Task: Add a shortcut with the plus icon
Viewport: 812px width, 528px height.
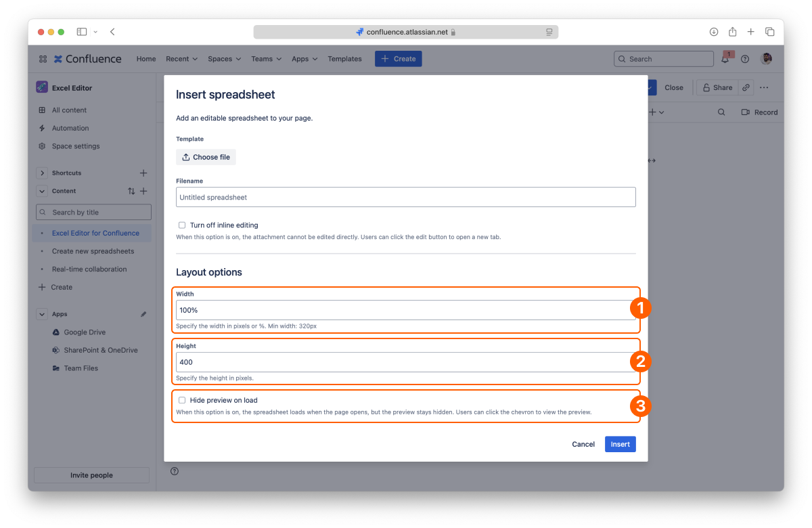Action: (x=143, y=173)
